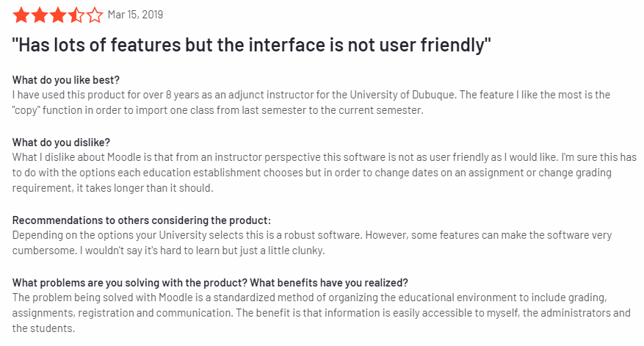This screenshot has height=346, width=644.
Task: Click the third rating star
Action: point(58,15)
